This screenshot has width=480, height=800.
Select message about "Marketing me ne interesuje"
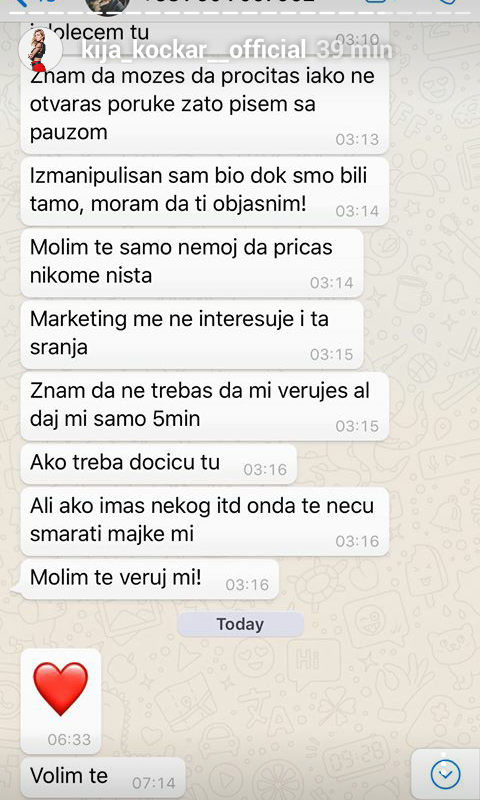(192, 334)
